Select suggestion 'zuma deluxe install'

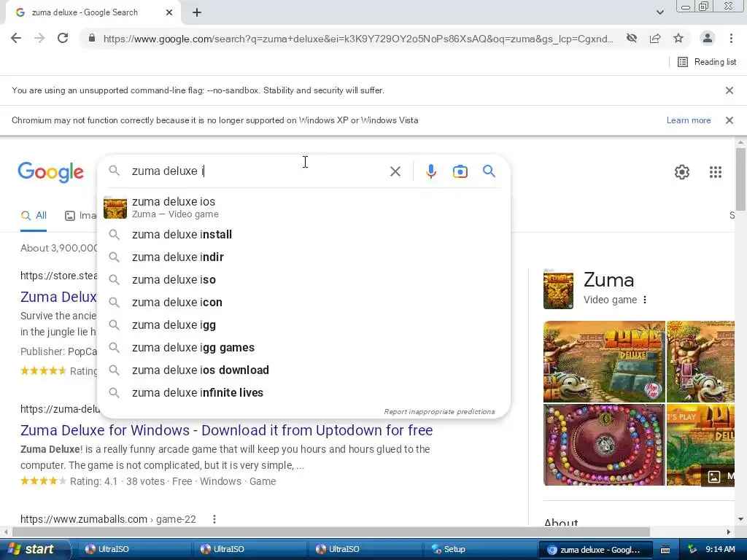point(303,234)
